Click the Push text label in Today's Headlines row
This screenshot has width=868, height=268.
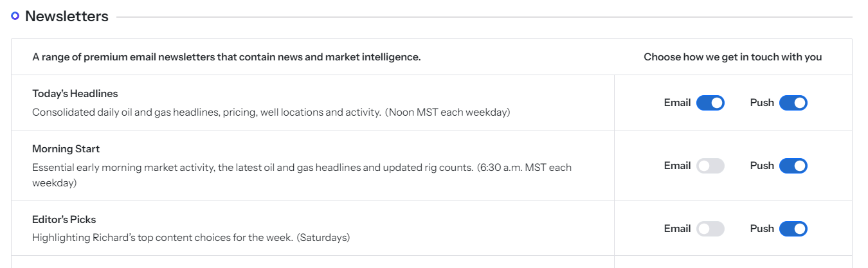762,103
